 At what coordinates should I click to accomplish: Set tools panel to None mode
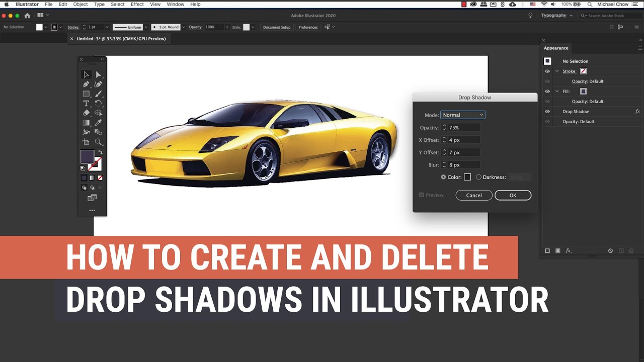(100, 177)
